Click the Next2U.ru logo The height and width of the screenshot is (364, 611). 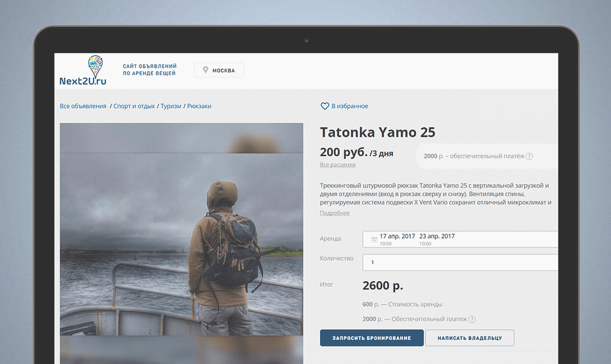[x=83, y=71]
